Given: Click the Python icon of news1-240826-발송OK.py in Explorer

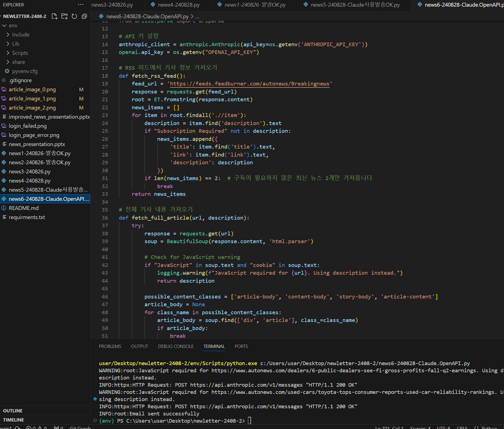Looking at the screenshot, I should click(x=4, y=153).
